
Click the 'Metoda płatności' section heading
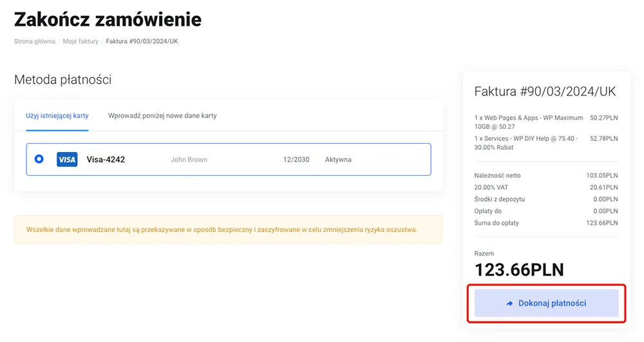(x=63, y=79)
